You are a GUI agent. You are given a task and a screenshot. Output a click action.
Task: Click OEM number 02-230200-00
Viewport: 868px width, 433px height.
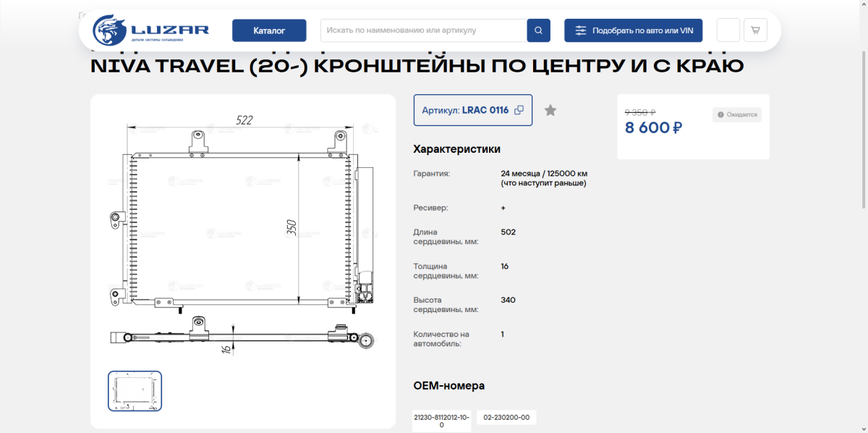pyautogui.click(x=506, y=417)
